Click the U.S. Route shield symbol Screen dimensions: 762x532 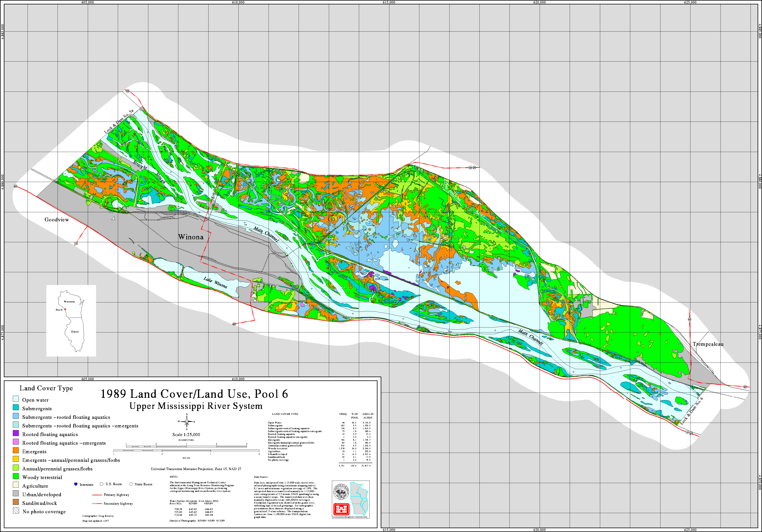pos(102,484)
